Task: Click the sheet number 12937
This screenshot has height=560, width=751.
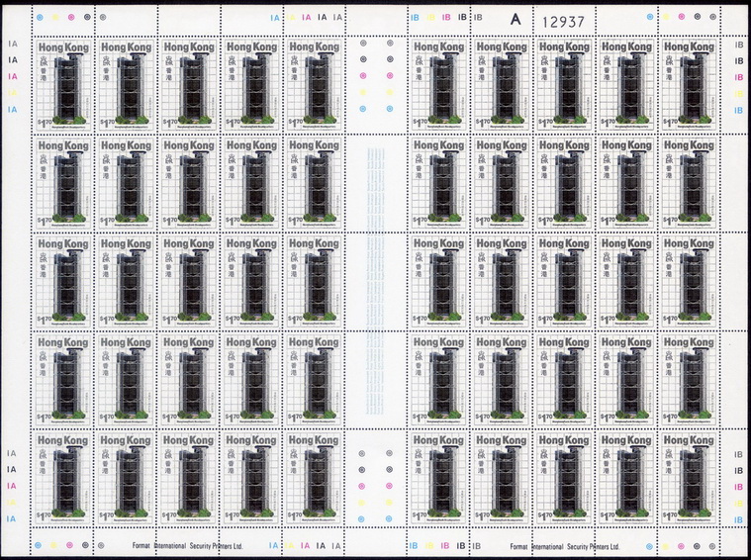Action: point(563,22)
